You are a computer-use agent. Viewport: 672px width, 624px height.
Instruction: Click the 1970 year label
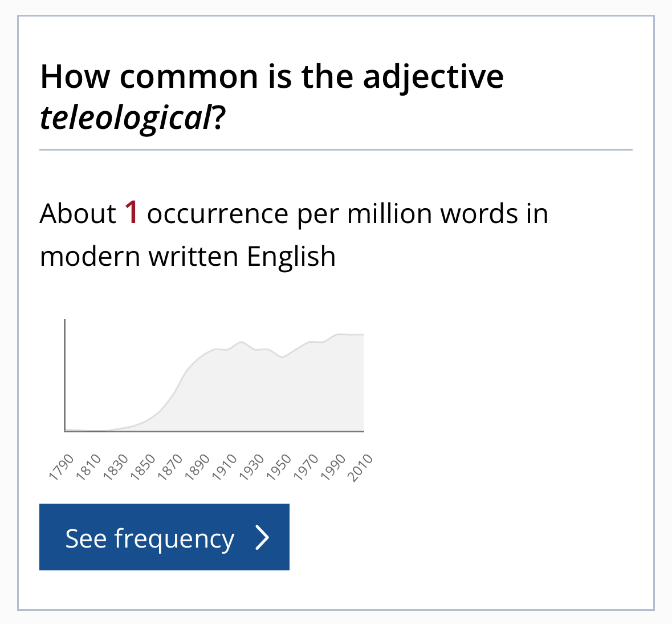pyautogui.click(x=306, y=467)
